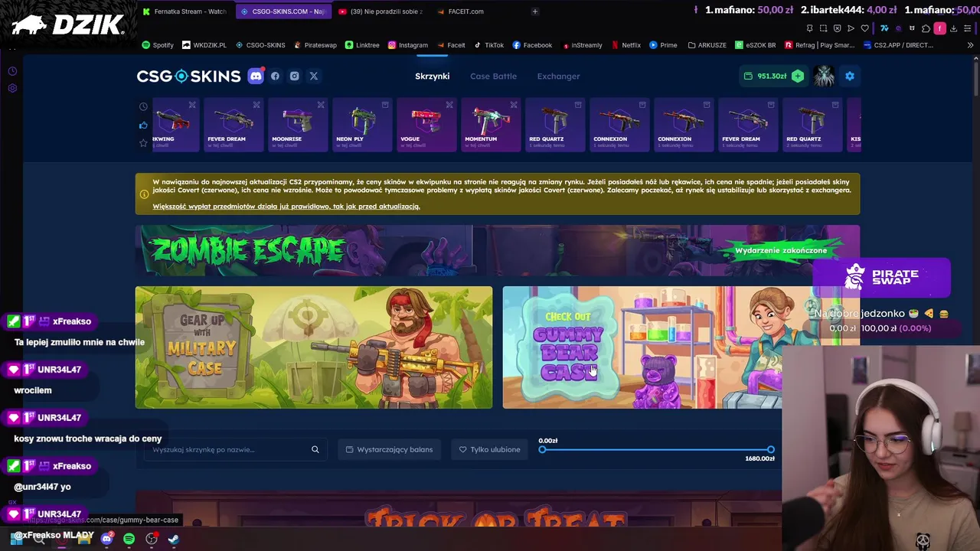
Task: Open the Facebook icon beside the site logo
Action: pos(275,76)
